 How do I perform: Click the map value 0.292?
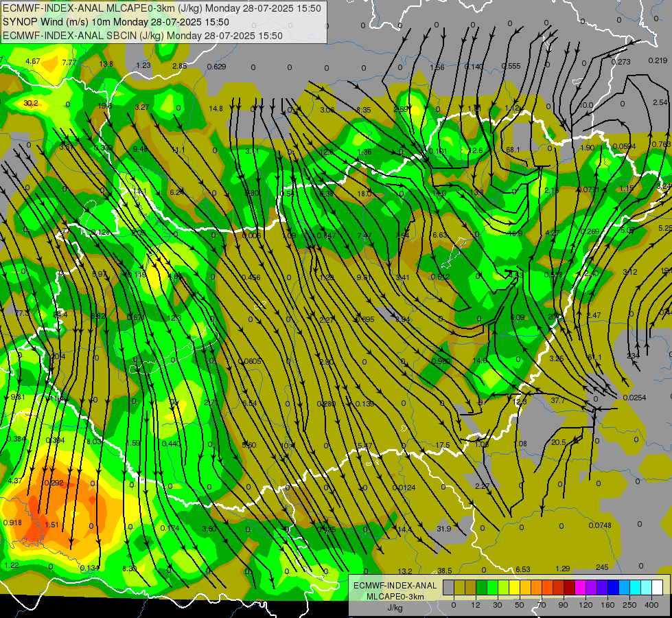pos(54,483)
